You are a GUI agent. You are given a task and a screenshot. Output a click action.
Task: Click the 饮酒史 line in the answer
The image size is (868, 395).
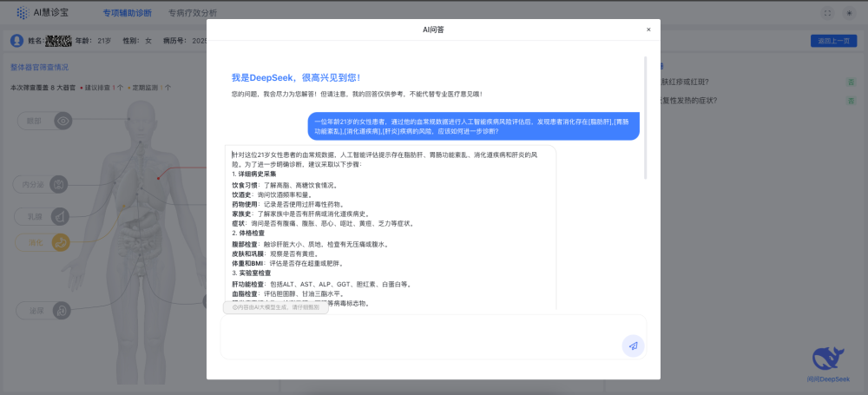pyautogui.click(x=272, y=195)
